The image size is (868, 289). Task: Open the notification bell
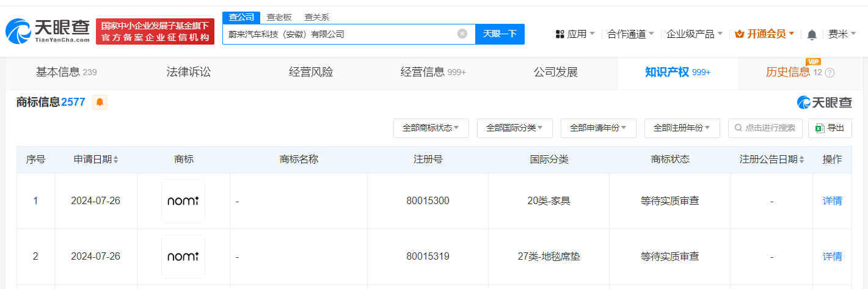[x=812, y=34]
